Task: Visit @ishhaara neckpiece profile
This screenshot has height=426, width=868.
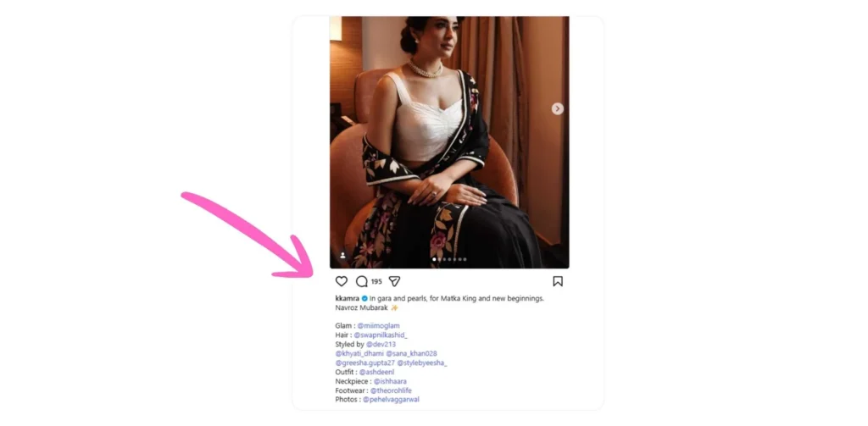Action: 390,381
